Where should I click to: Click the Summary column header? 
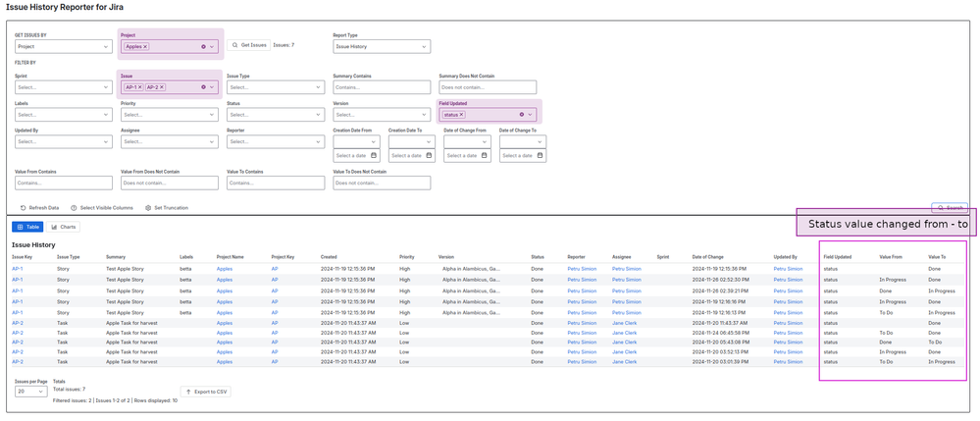[116, 257]
